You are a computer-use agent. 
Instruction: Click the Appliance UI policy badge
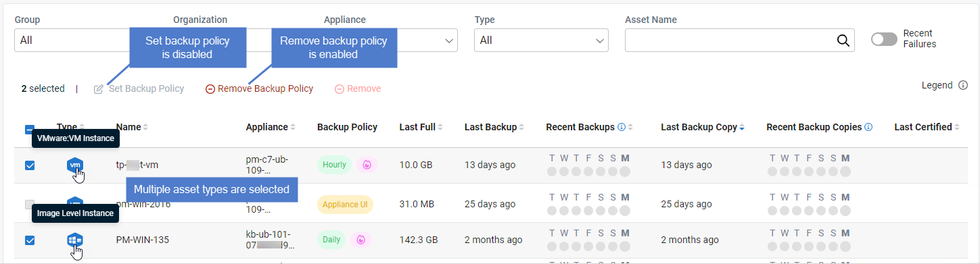[x=345, y=204]
